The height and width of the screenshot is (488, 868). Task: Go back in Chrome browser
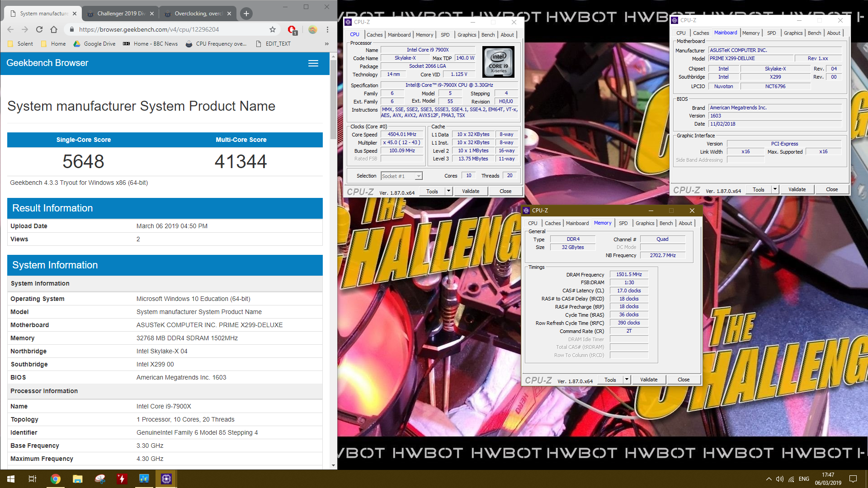[x=10, y=29]
